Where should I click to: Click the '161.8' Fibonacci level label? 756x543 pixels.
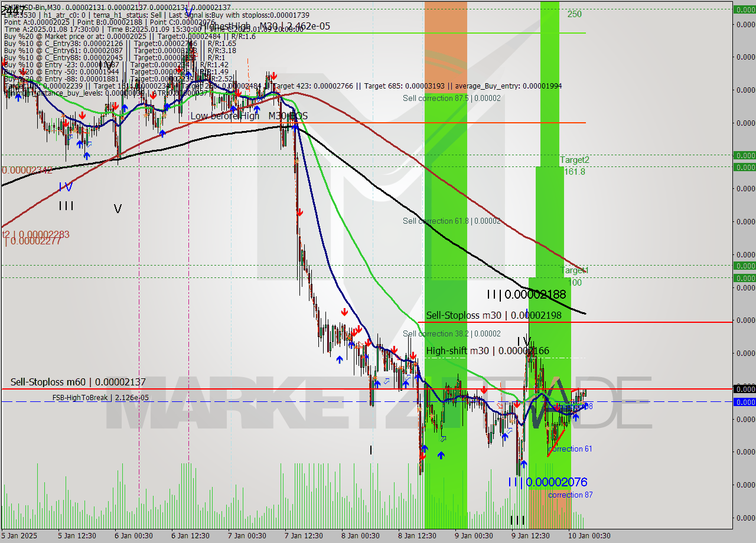tap(575, 172)
